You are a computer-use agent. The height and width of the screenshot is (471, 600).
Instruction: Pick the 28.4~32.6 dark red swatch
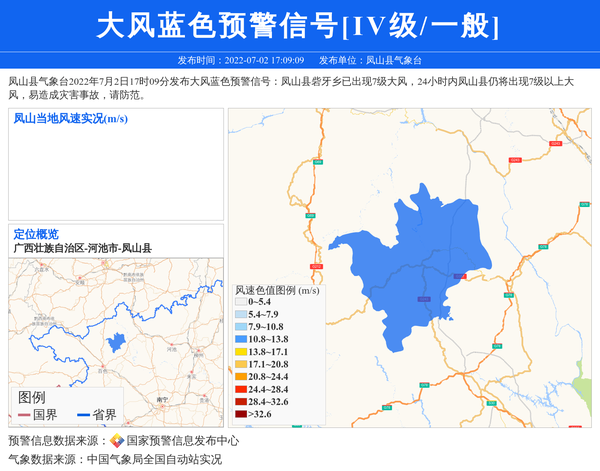click(x=241, y=402)
